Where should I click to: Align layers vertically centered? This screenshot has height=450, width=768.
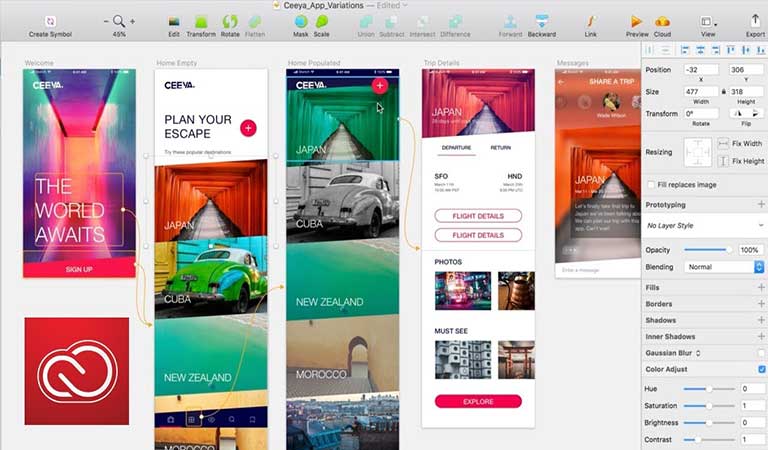[746, 50]
